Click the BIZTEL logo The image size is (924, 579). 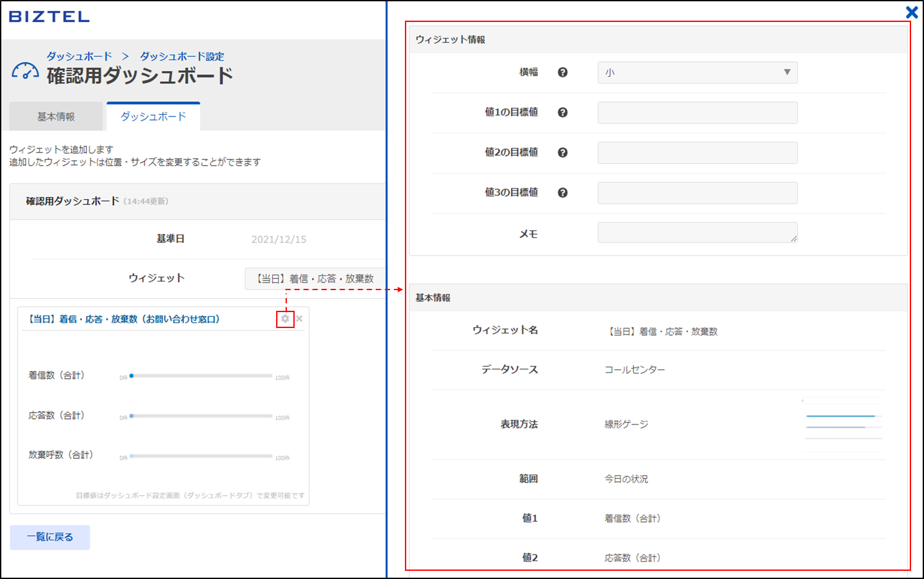coord(49,17)
